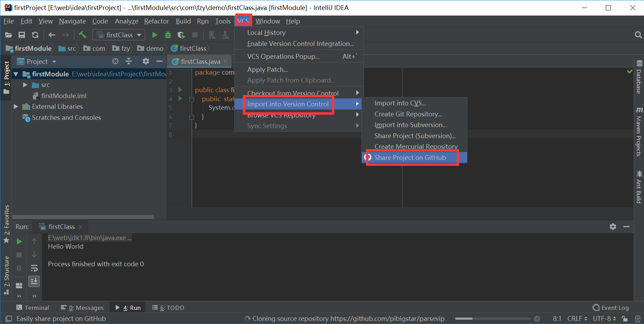The image size is (644, 324).
Task: Select Create Git Repository menu item
Action: [x=414, y=114]
